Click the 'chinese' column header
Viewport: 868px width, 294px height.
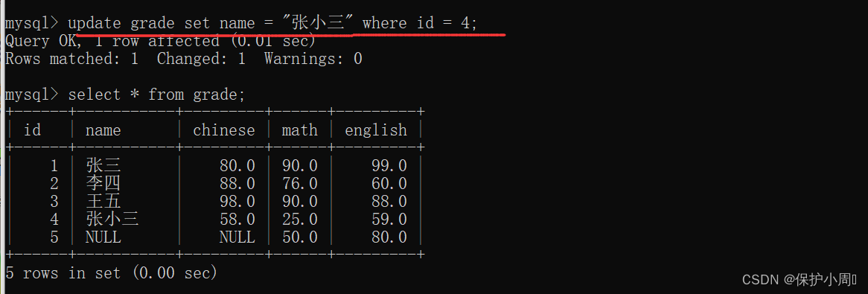[223, 130]
